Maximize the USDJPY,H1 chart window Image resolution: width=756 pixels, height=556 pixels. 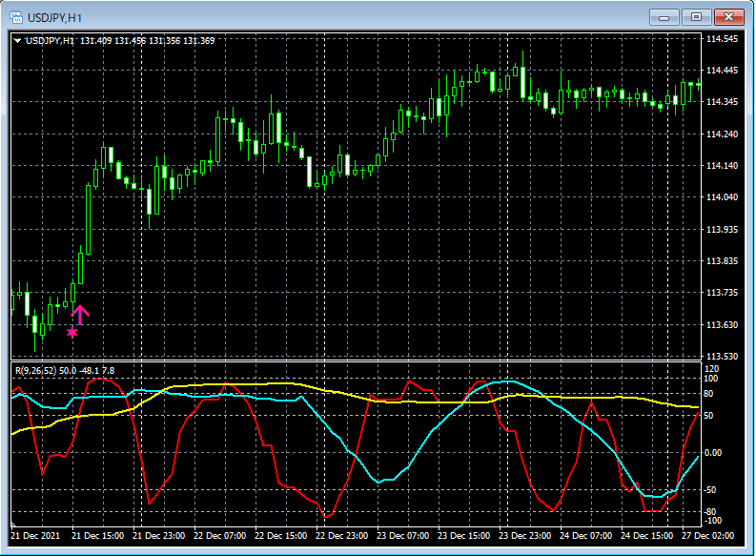tap(696, 16)
